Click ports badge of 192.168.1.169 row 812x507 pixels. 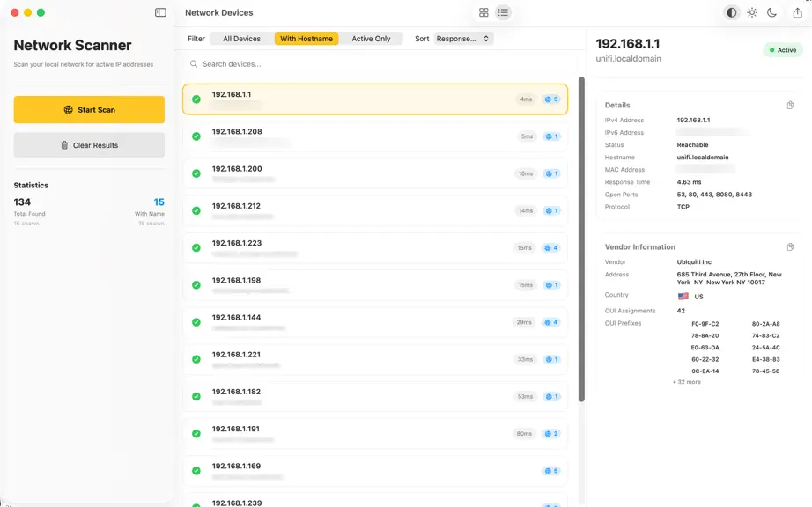tap(551, 471)
